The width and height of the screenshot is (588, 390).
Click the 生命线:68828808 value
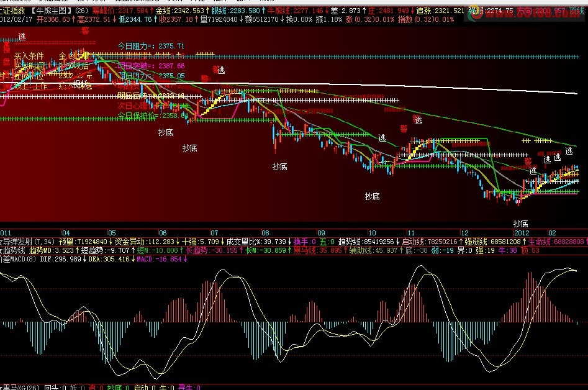pos(558,242)
